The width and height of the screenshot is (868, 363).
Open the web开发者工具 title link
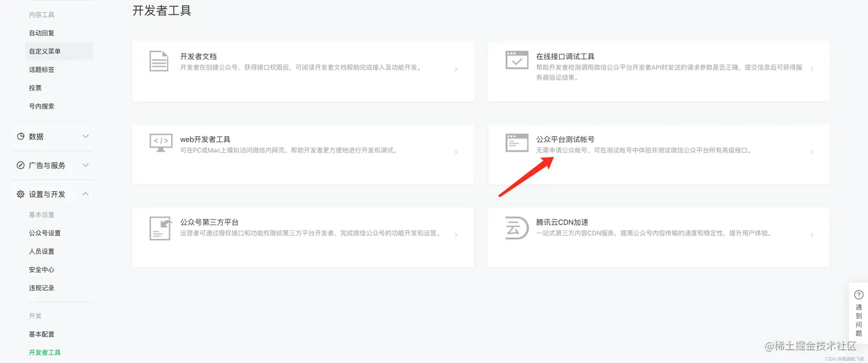coord(206,140)
